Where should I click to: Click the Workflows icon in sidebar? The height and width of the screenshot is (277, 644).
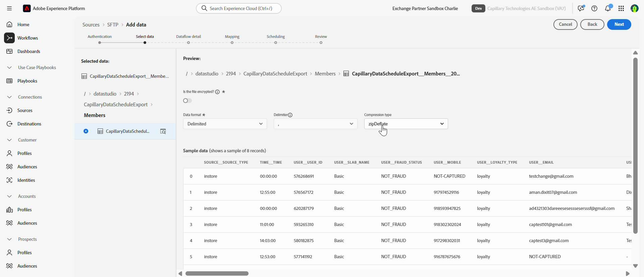coord(9,38)
